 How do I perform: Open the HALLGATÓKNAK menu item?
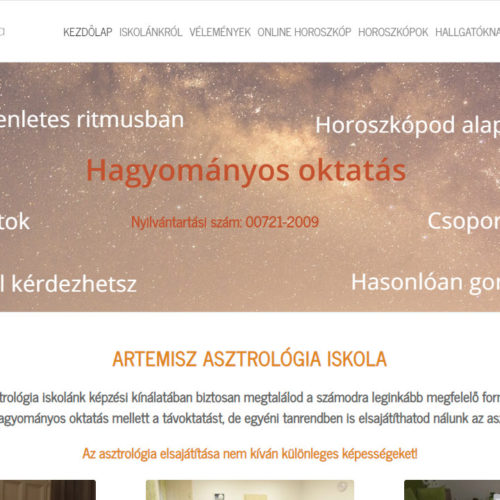[468, 32]
